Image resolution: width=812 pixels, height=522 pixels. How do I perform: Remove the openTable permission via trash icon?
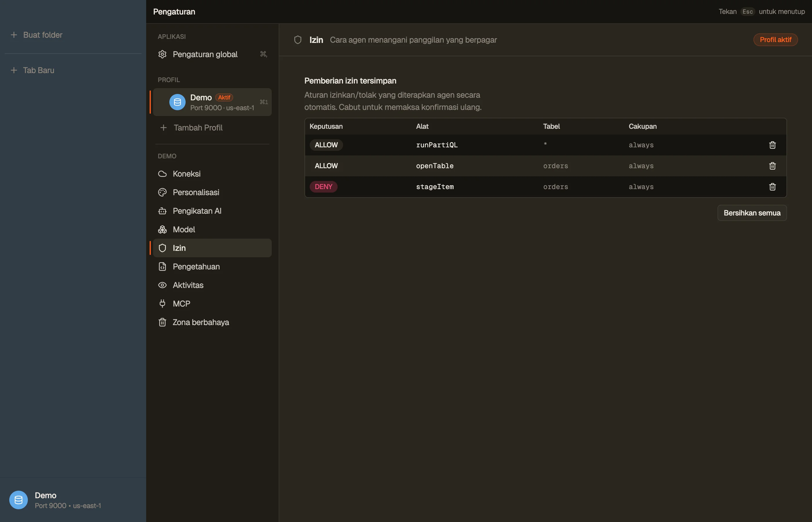click(772, 166)
